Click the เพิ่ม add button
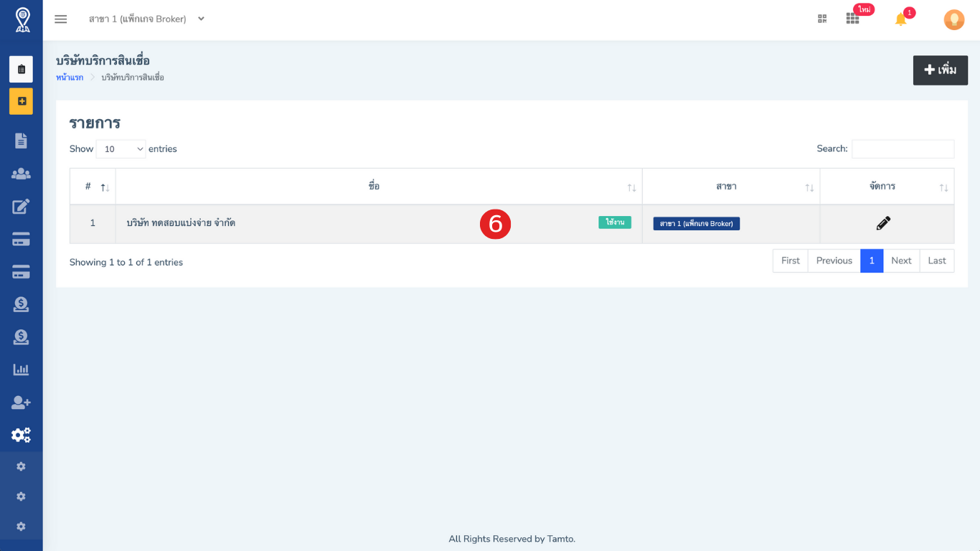 click(x=941, y=70)
